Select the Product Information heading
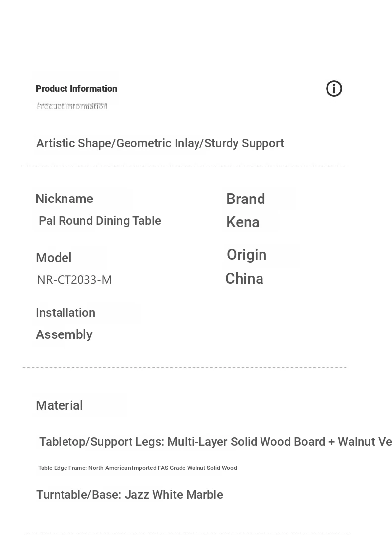Screen dimensions: 392x535 (x=76, y=89)
